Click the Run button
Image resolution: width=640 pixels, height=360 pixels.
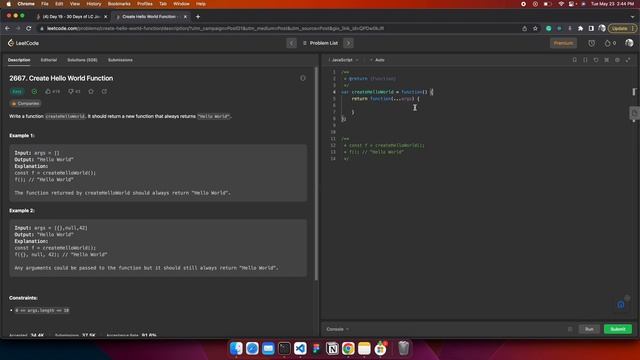pos(589,329)
